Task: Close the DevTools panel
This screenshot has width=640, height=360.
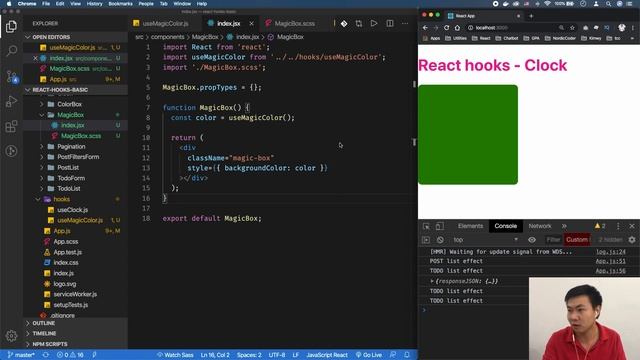Action: click(x=632, y=226)
